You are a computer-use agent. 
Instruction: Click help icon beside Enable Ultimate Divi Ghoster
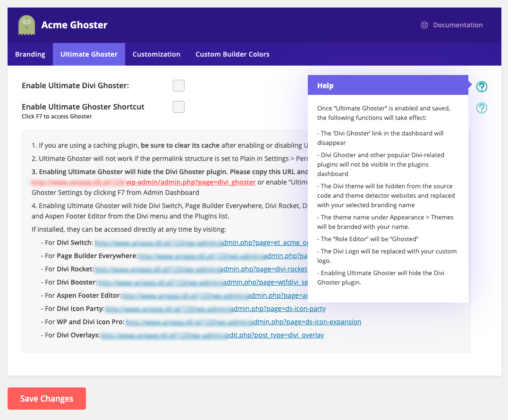[482, 86]
